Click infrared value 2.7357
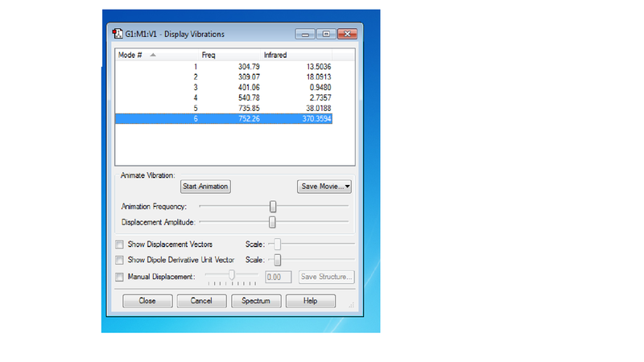644x362 pixels. [320, 97]
